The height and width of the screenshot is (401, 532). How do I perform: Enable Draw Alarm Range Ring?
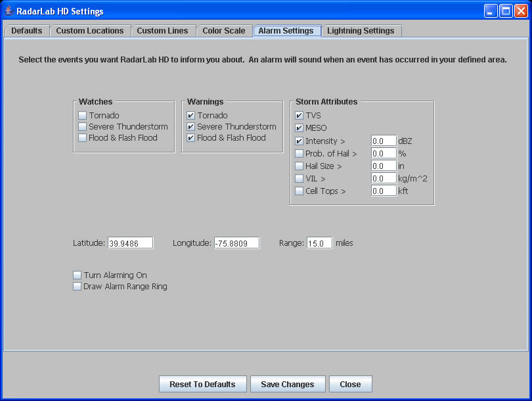pos(77,287)
